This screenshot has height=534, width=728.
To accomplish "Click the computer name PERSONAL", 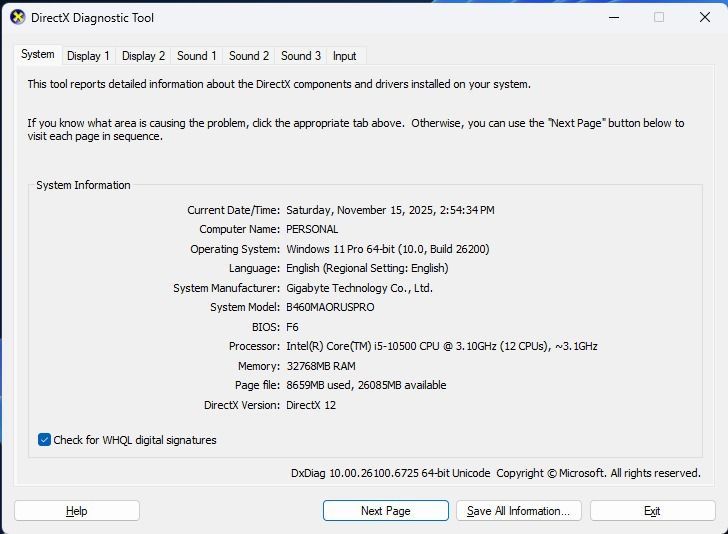I will pyautogui.click(x=312, y=229).
